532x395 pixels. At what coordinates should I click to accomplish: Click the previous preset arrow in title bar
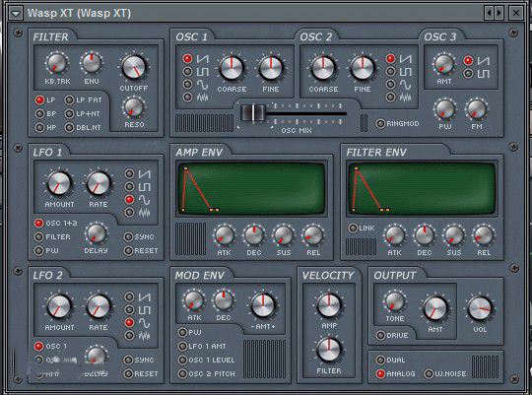[489, 13]
